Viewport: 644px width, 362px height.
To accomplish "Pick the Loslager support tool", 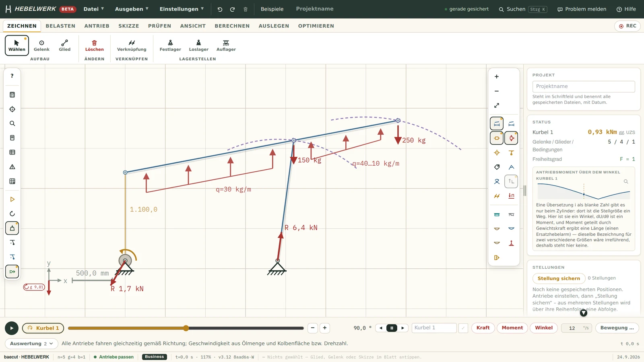I will (x=199, y=45).
